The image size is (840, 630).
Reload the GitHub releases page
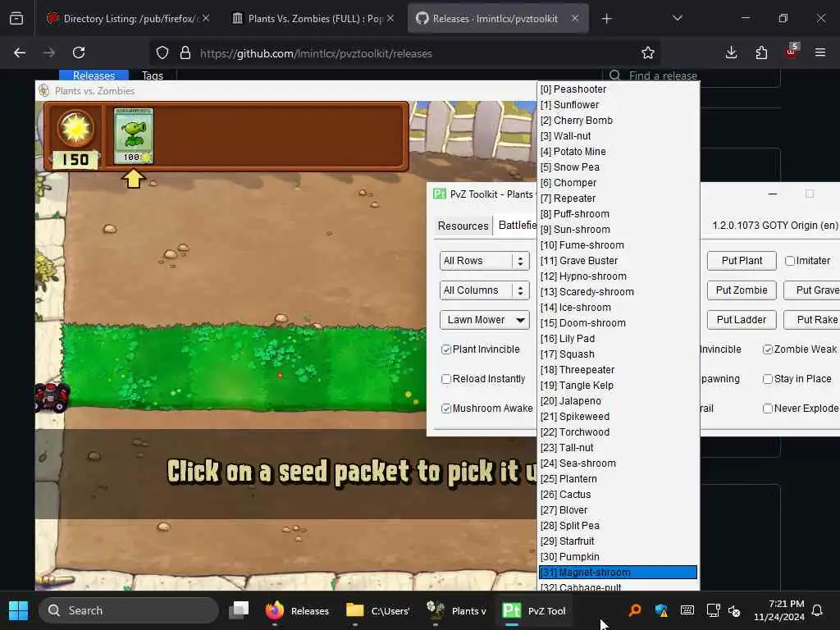[79, 52]
